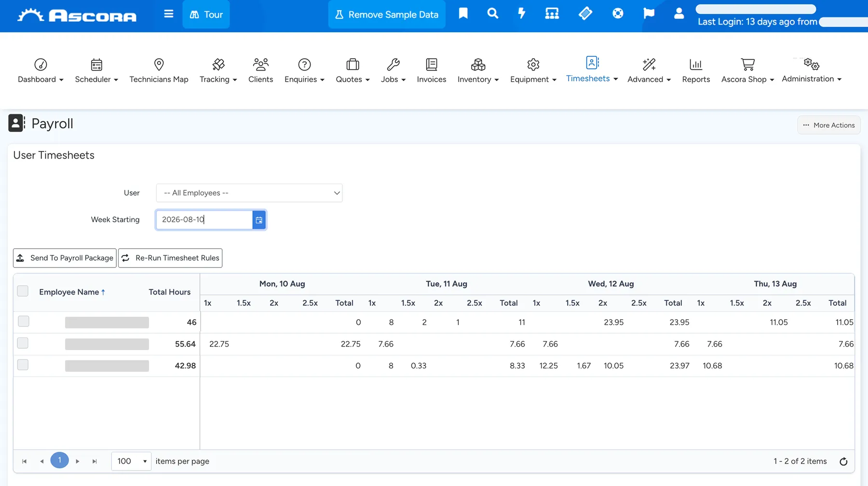868x486 pixels.
Task: Open the lifebuoy help icon
Action: click(x=618, y=13)
